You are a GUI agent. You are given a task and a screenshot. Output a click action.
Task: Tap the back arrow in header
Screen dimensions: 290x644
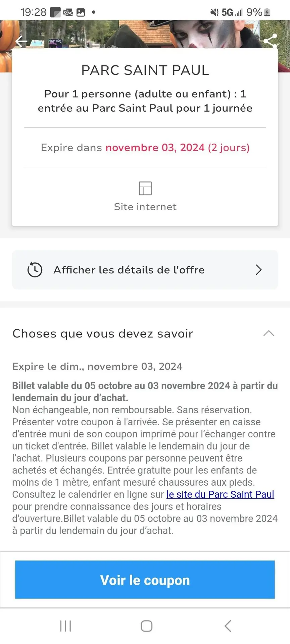(x=21, y=42)
